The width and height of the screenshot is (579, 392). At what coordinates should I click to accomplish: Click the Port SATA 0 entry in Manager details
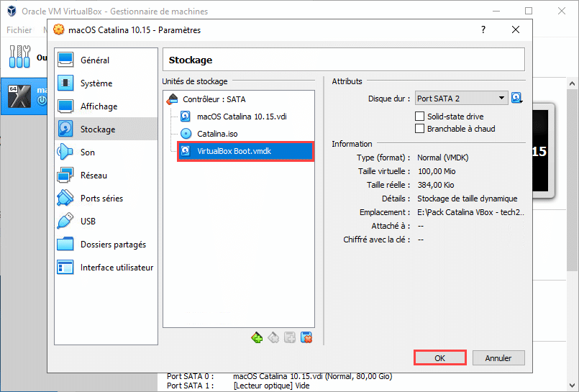click(280, 376)
